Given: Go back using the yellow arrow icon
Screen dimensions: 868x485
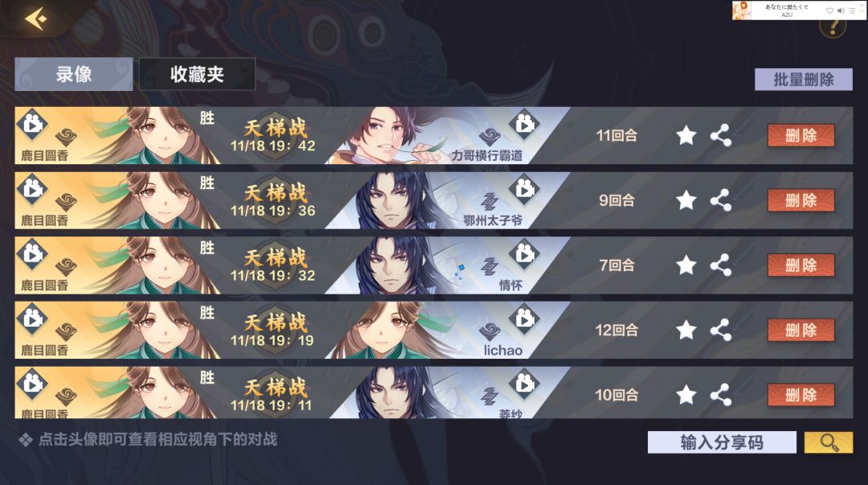Looking at the screenshot, I should (x=35, y=18).
